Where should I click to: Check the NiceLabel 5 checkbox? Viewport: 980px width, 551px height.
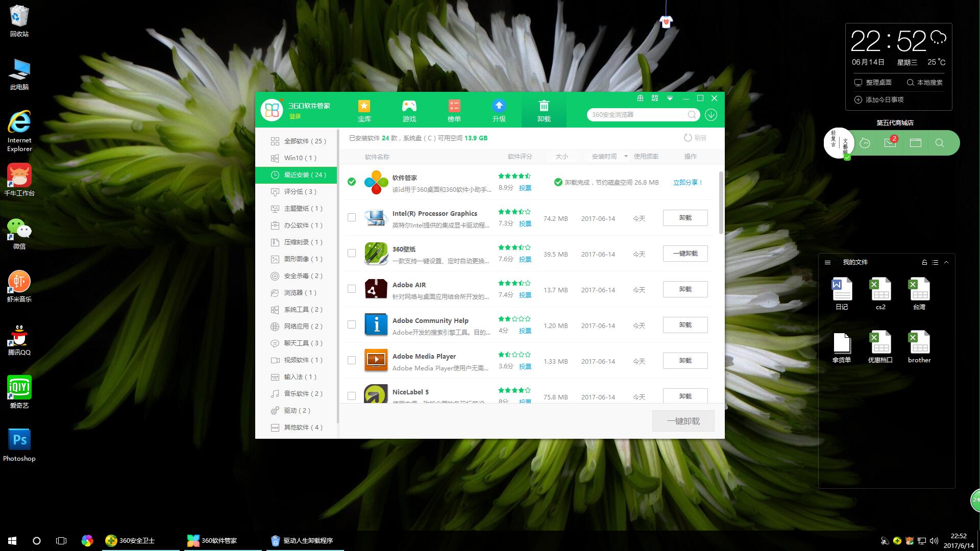(352, 396)
